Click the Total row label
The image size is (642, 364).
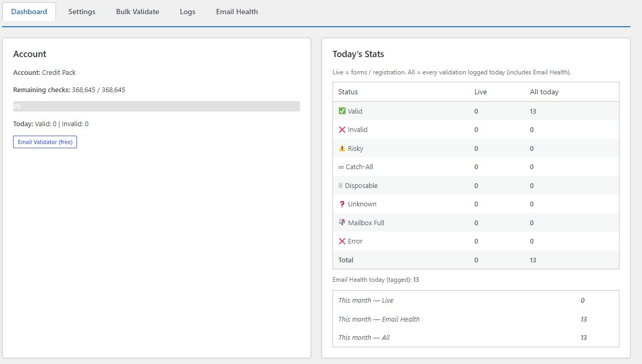(x=346, y=260)
